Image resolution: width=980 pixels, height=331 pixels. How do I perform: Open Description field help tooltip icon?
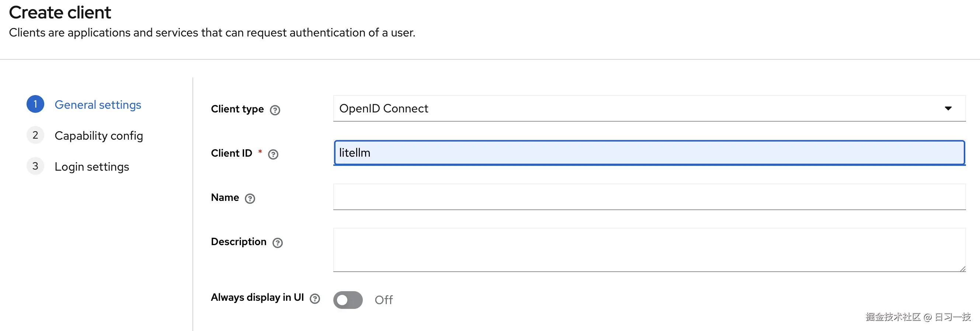pos(277,243)
